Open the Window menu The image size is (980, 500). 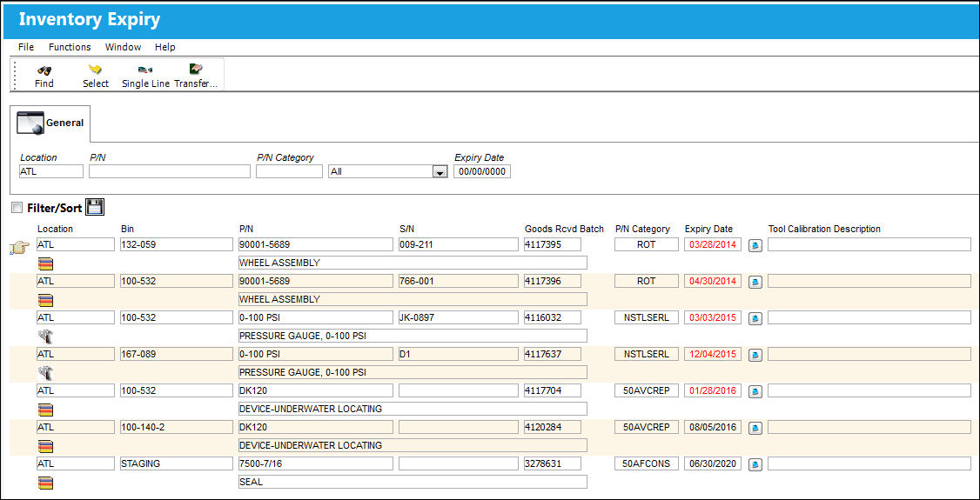coord(123,47)
